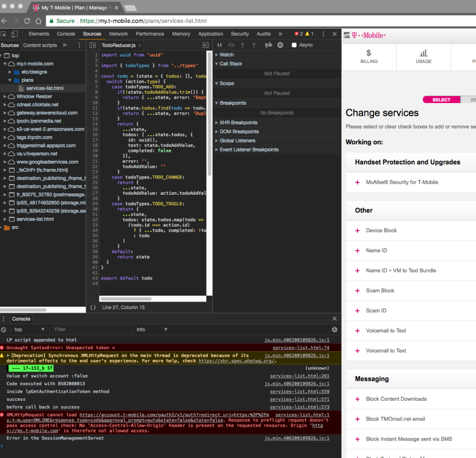Pretty print the source with braces icon
The height and width of the screenshot is (458, 476).
pyautogui.click(x=93, y=307)
